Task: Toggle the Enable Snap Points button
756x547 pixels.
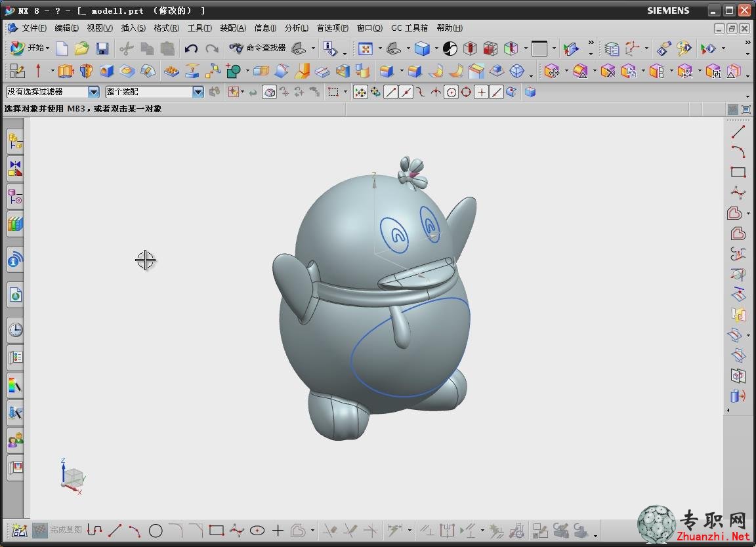Action: pos(360,92)
